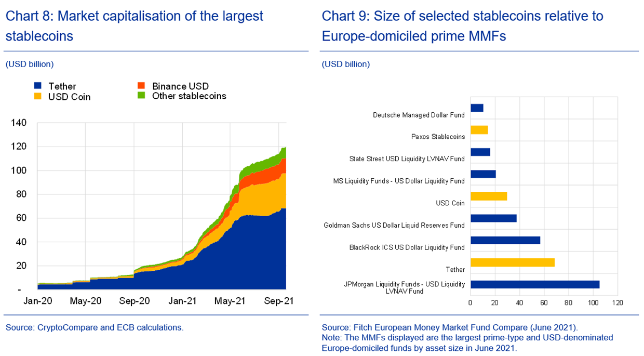Select the "Tether" bar label in Chart 9
This screenshot has width=644, height=356.
coord(455,270)
